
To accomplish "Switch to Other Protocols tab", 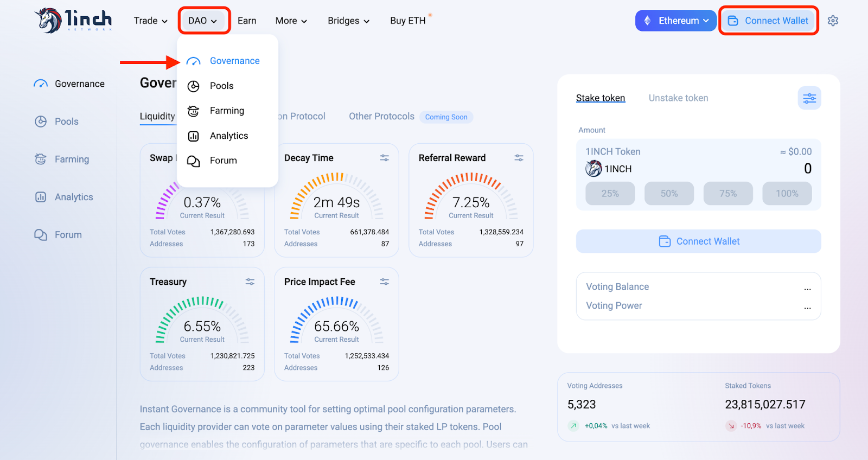I will coord(381,116).
